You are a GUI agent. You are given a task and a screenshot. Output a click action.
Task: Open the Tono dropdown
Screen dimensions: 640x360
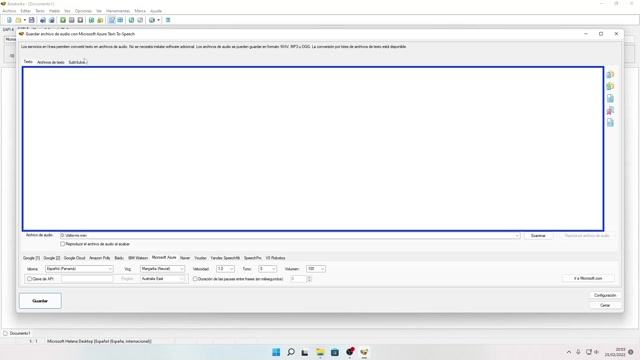pyautogui.click(x=268, y=269)
